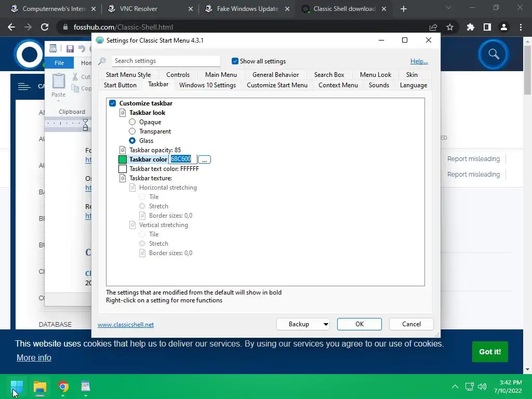Click OK to apply settings
Screen dimensions: 532x399
point(360,324)
